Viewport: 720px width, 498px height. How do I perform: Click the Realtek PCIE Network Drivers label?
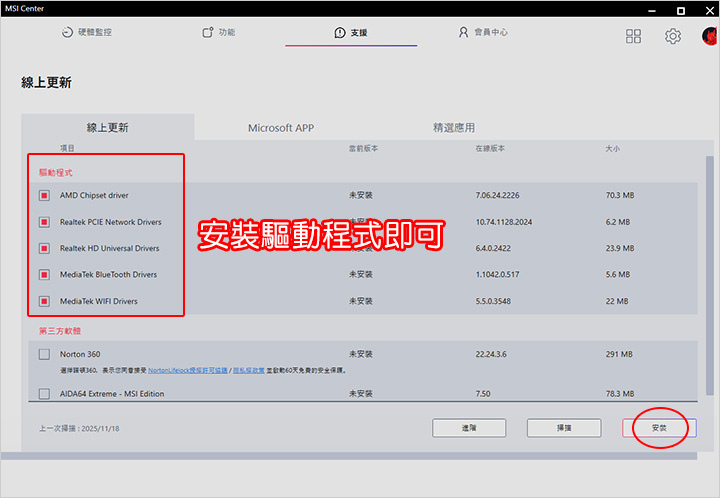pyautogui.click(x=111, y=222)
